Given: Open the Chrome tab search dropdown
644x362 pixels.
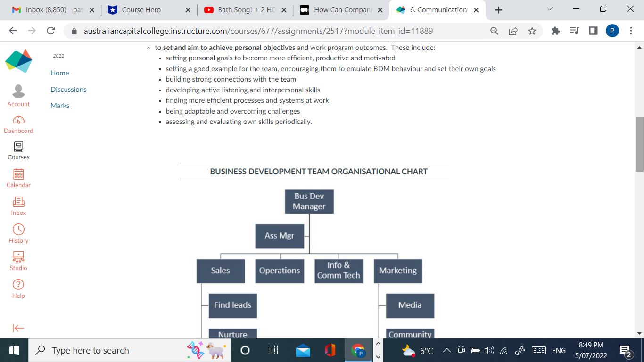Looking at the screenshot, I should (x=549, y=9).
